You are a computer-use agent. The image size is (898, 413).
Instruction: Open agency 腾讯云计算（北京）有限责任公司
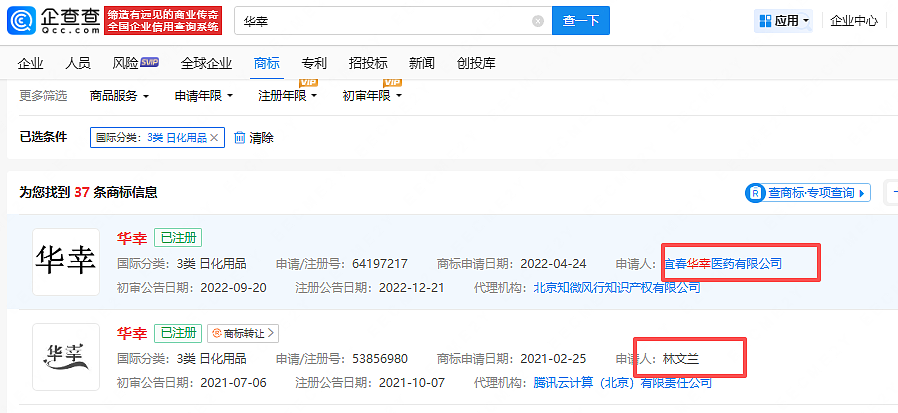click(622, 382)
